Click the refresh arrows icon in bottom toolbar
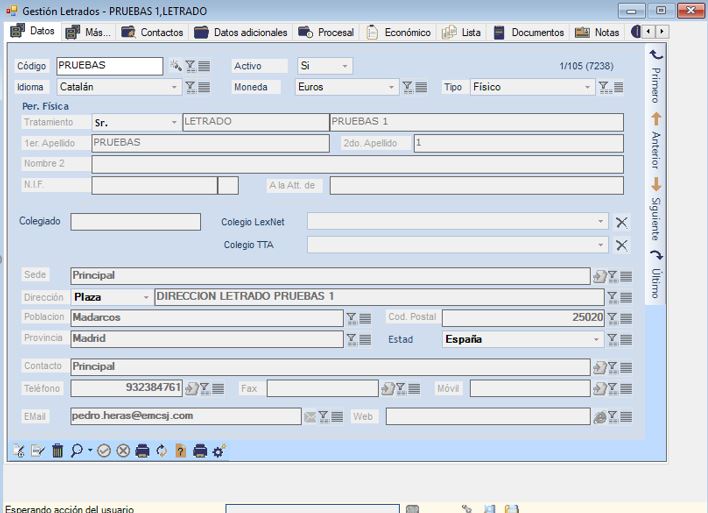This screenshot has height=513, width=708. pos(161,451)
